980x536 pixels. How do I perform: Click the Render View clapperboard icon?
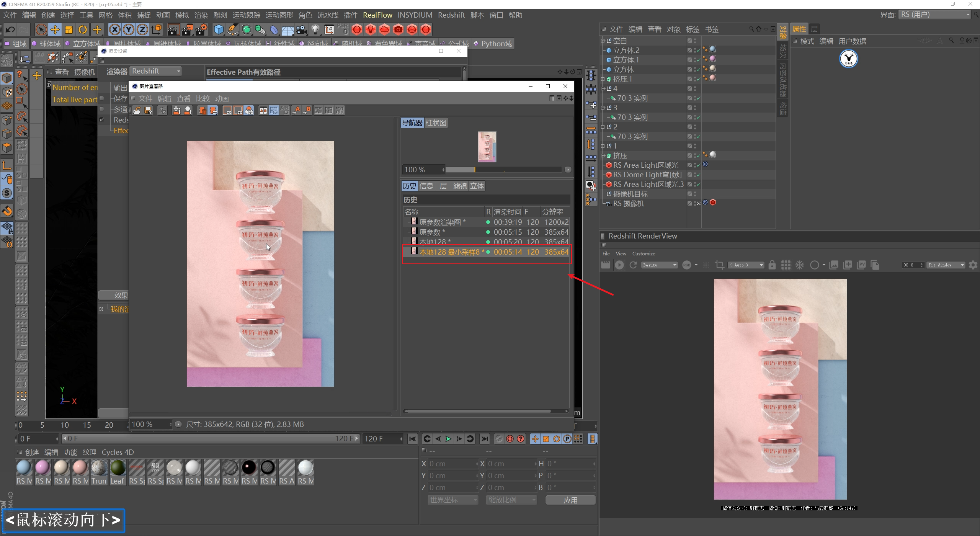pyautogui.click(x=173, y=29)
